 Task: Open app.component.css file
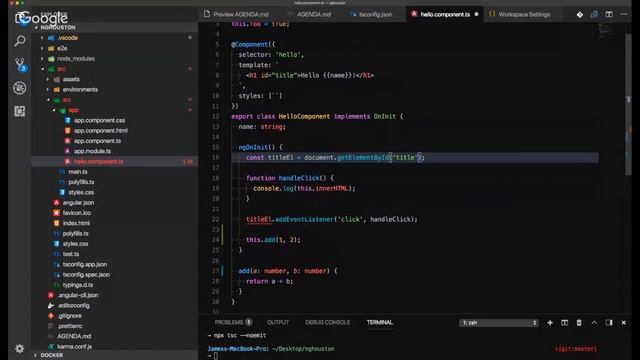pyautogui.click(x=99, y=120)
